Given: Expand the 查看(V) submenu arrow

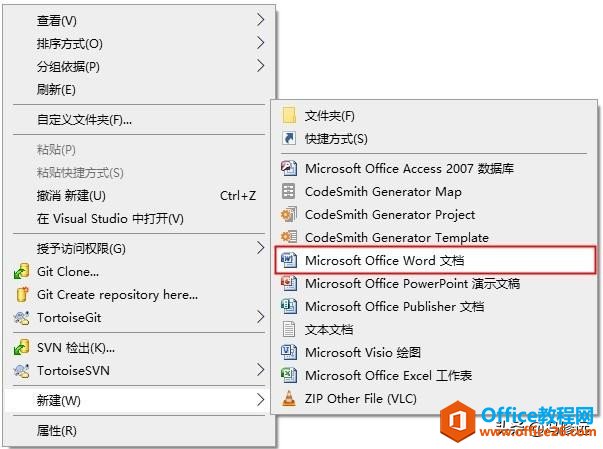Looking at the screenshot, I should click(261, 20).
